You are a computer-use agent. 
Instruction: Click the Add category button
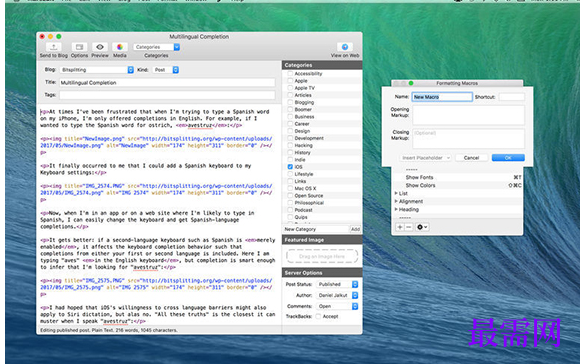(355, 229)
